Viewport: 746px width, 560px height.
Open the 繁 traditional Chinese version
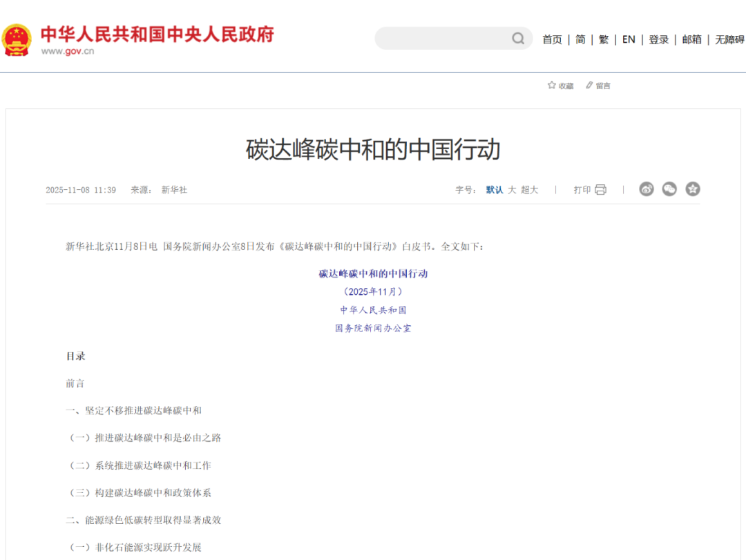click(603, 39)
